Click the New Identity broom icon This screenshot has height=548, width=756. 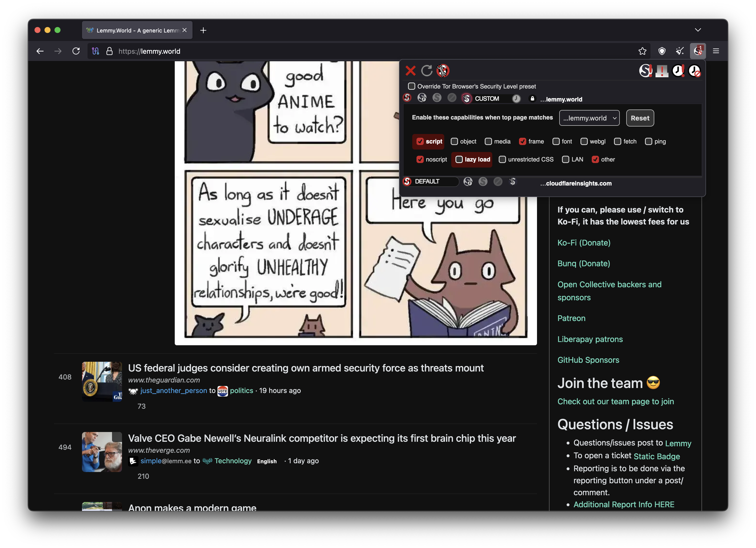click(680, 51)
